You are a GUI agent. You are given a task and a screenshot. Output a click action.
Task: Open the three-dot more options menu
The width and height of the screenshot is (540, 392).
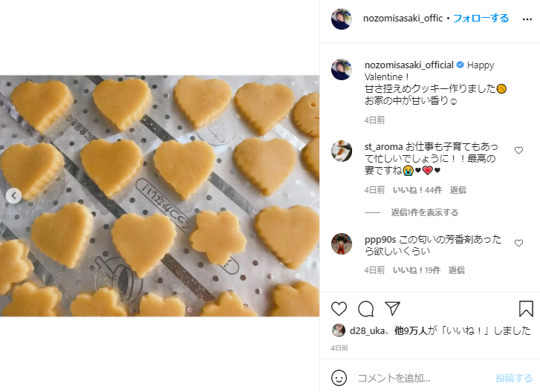[x=527, y=19]
